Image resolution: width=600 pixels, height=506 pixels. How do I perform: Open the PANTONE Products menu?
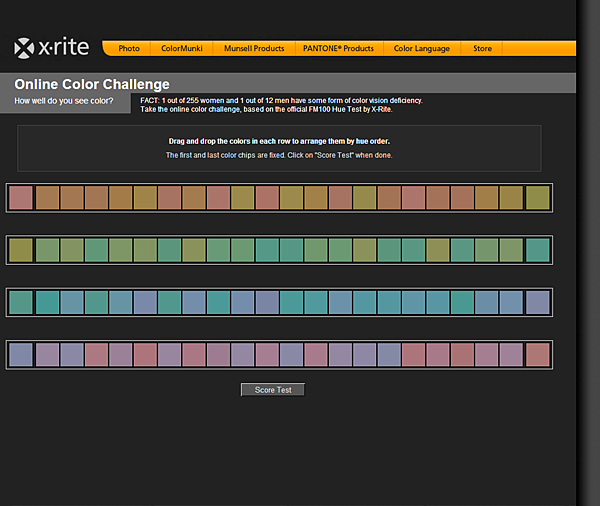coord(338,49)
